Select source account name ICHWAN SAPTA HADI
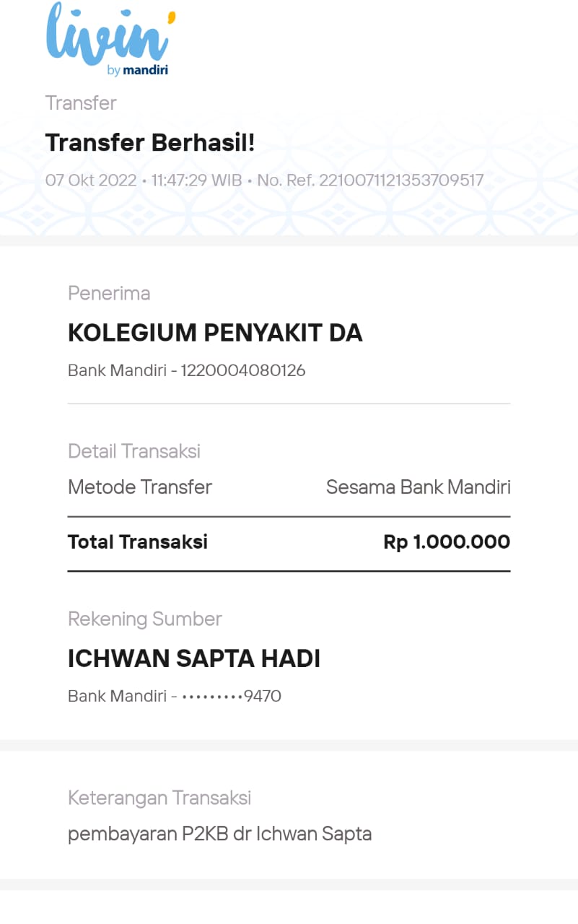Screen dimensions: 578x924 (x=194, y=658)
